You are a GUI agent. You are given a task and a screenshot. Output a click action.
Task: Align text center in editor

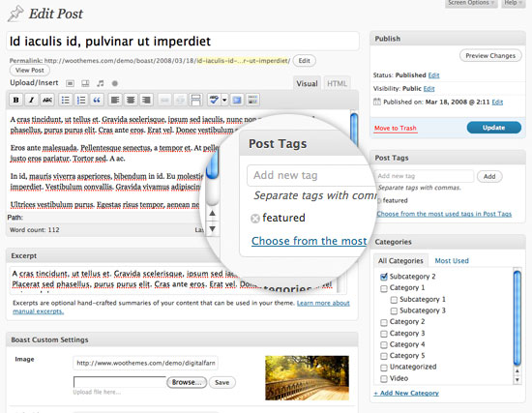point(131,100)
